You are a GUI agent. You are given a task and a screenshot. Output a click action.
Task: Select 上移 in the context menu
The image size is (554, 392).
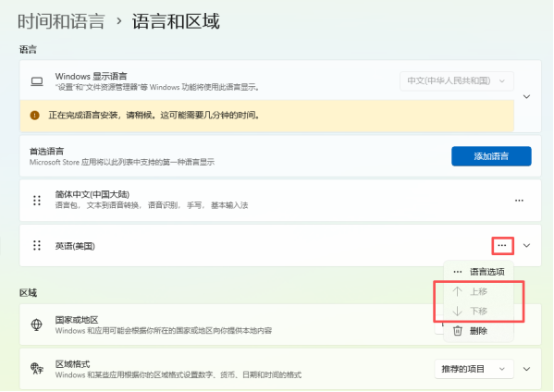(x=479, y=291)
